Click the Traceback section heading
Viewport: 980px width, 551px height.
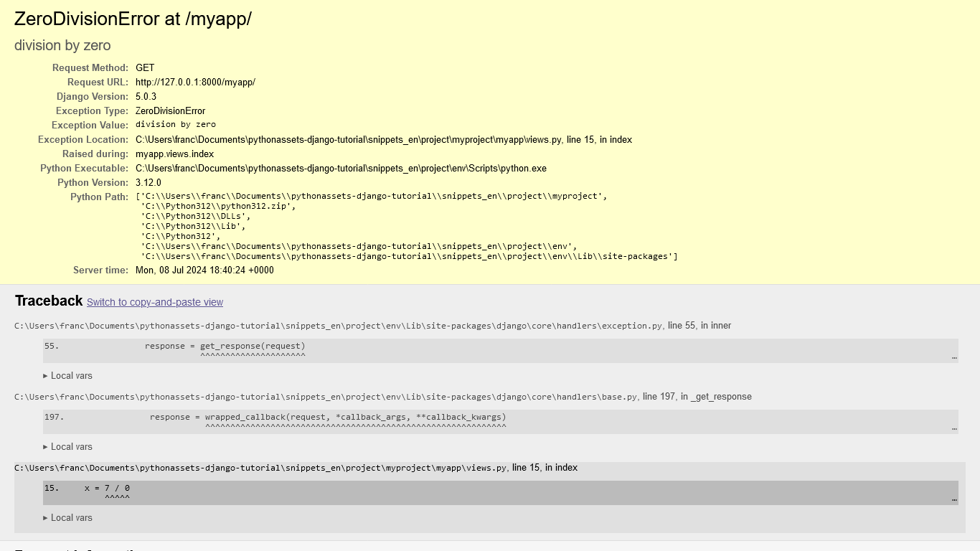(x=49, y=301)
